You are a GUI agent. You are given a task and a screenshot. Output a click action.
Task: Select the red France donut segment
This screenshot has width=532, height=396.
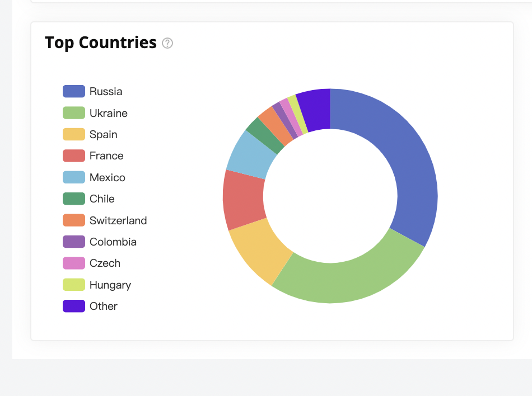click(244, 200)
